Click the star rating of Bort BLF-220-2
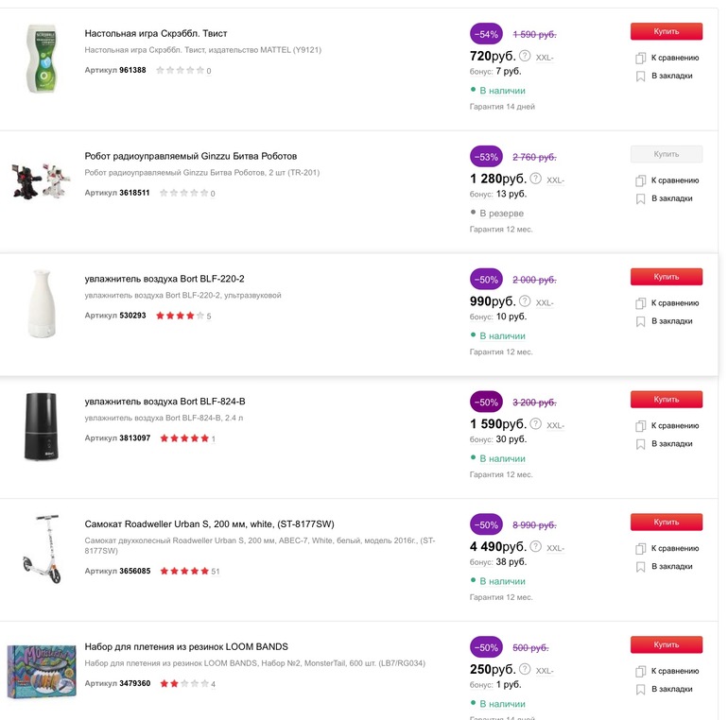728x720 pixels. point(180,316)
